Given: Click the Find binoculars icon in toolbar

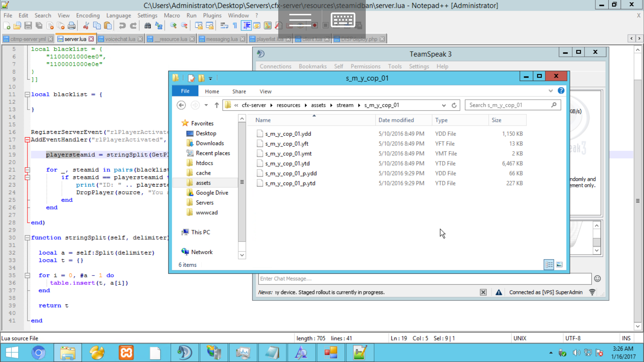Looking at the screenshot, I should [x=148, y=26].
